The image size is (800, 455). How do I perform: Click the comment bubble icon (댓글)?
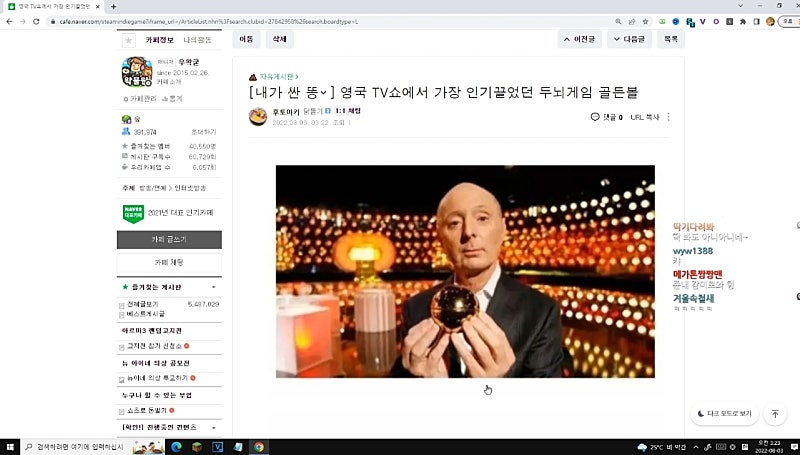(x=596, y=117)
